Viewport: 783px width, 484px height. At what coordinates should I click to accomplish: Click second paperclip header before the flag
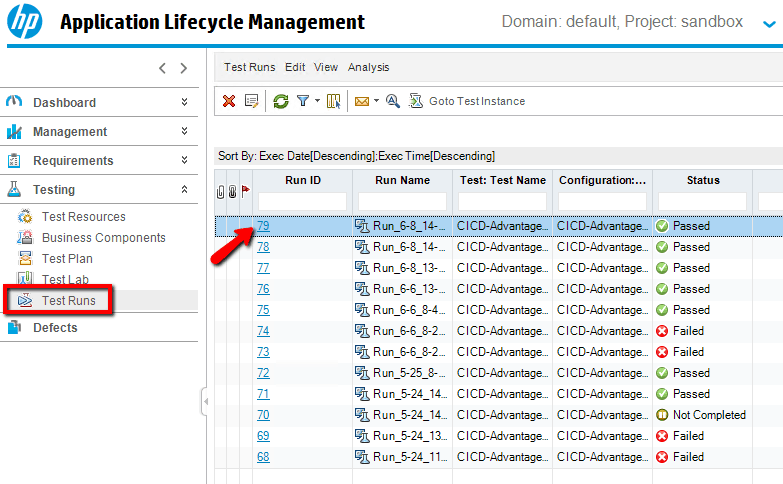(233, 192)
